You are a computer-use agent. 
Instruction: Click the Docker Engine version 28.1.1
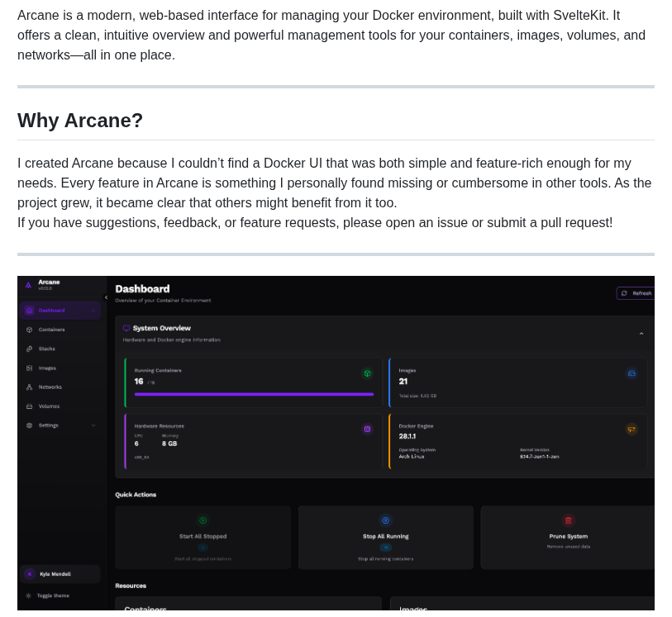pos(407,436)
